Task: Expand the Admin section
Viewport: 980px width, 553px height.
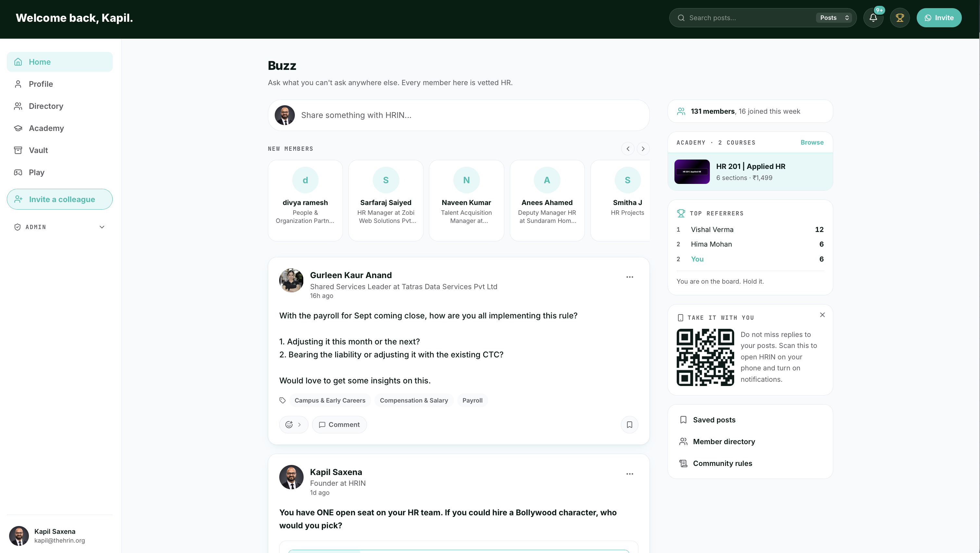Action: [60, 227]
